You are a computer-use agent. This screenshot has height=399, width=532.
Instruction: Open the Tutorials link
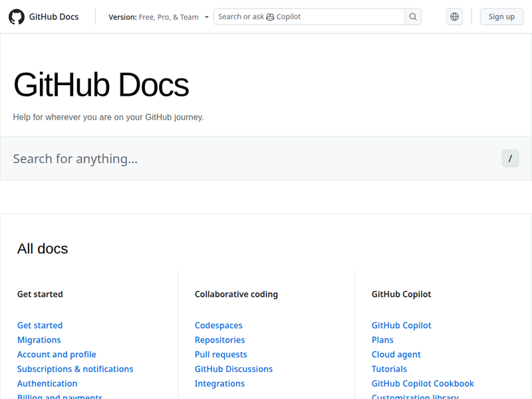click(389, 369)
